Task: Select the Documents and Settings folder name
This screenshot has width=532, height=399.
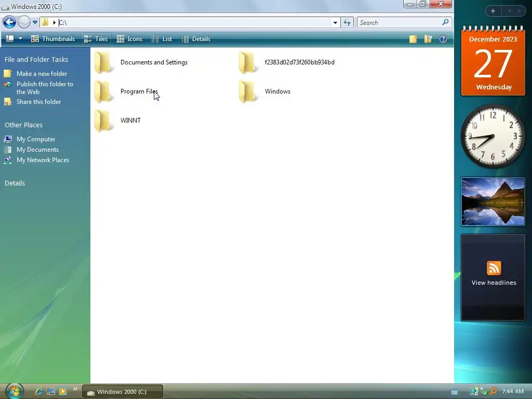Action: 154,62
